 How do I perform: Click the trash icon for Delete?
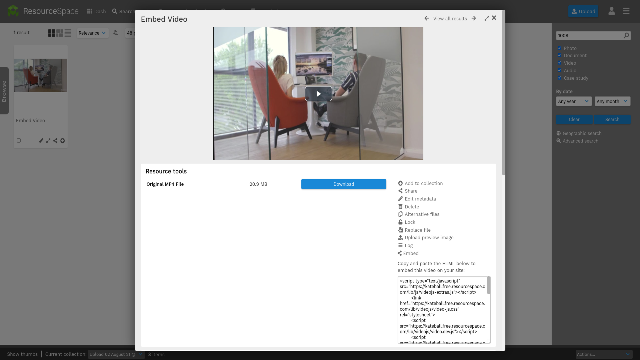click(x=400, y=207)
